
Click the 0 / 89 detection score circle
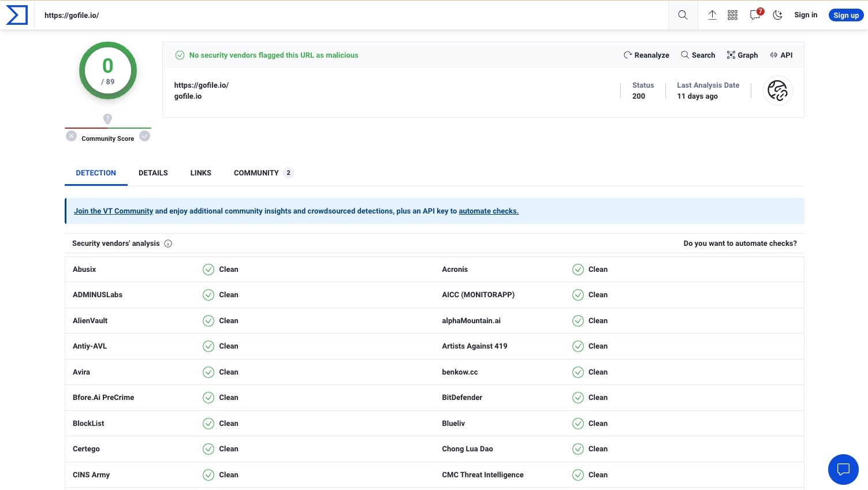(108, 70)
